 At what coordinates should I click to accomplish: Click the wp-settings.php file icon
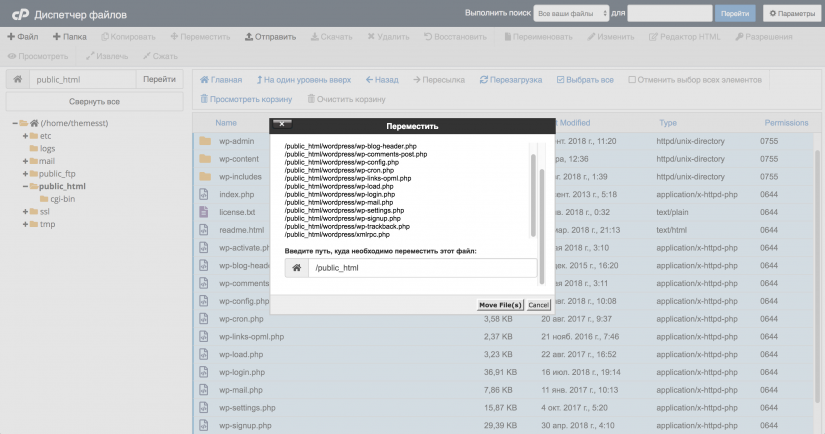point(204,408)
